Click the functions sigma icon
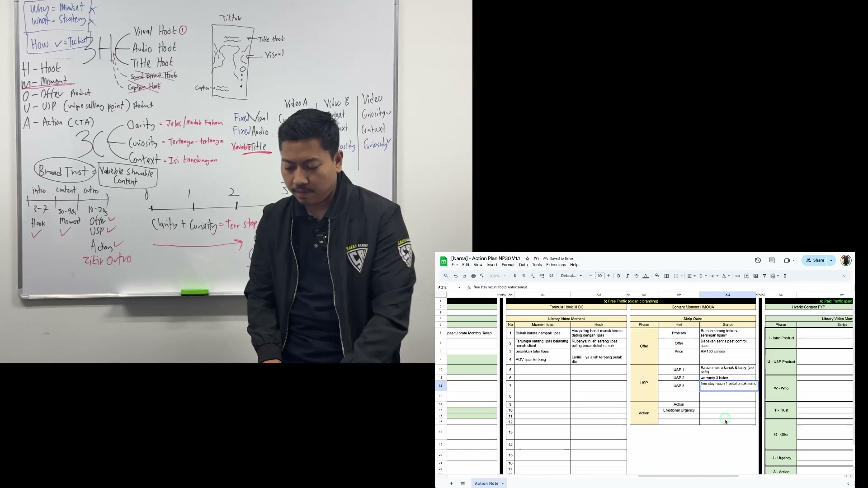Viewport: 868px width, 488px height. pos(785,276)
